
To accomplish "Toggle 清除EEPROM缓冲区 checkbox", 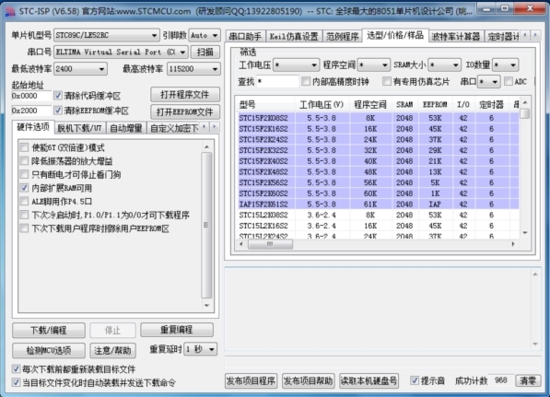I will pos(58,110).
